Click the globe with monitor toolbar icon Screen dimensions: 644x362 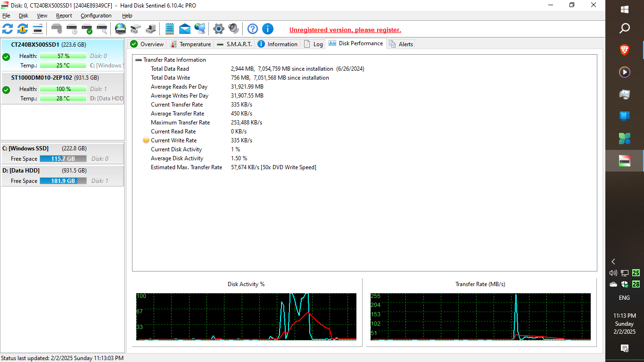tap(200, 29)
